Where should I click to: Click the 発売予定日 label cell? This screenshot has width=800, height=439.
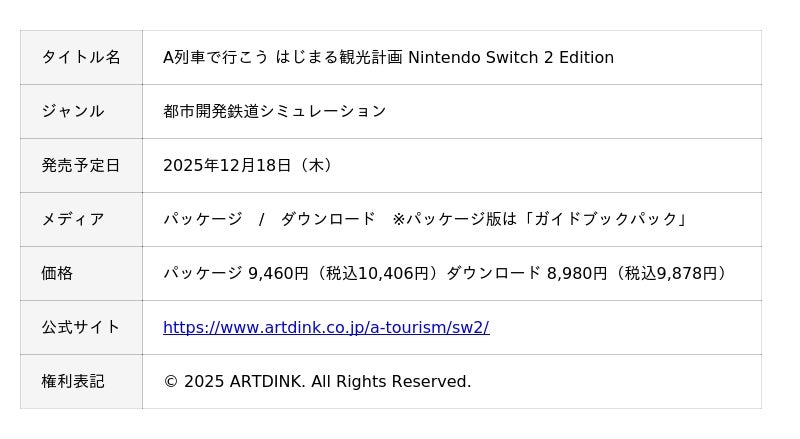click(x=81, y=165)
